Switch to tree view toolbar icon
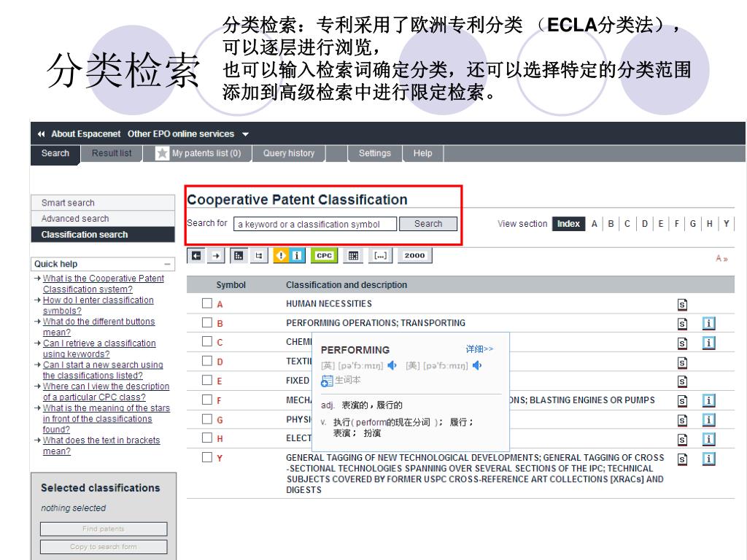Screen dimensions: 747x560 [x=259, y=256]
